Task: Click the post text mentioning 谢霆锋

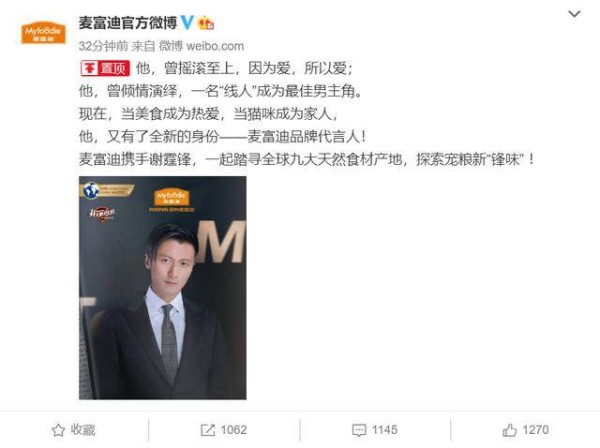Action: [306, 159]
